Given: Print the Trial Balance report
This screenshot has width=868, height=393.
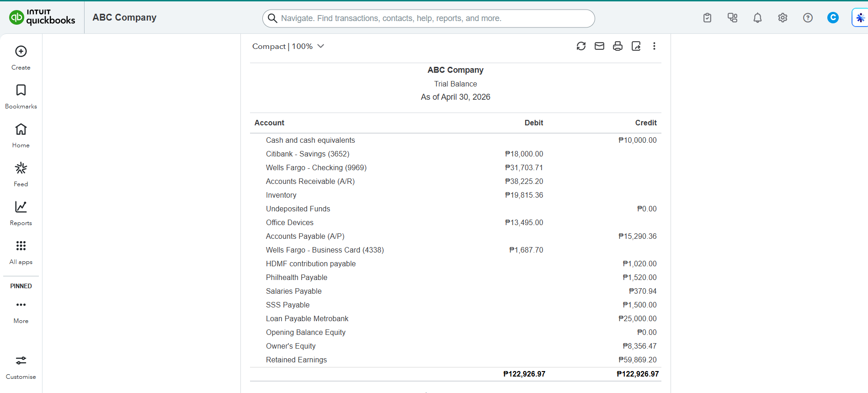Looking at the screenshot, I should click(x=618, y=46).
